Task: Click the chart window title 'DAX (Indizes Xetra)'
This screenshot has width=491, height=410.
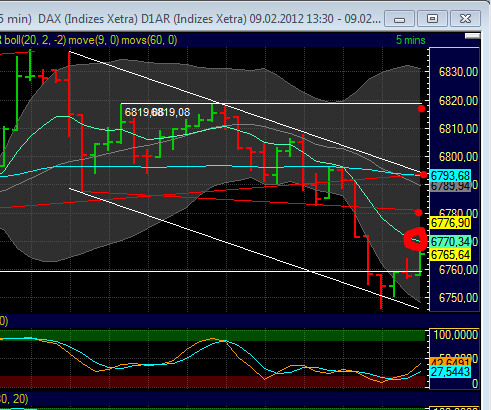Action: [88, 19]
